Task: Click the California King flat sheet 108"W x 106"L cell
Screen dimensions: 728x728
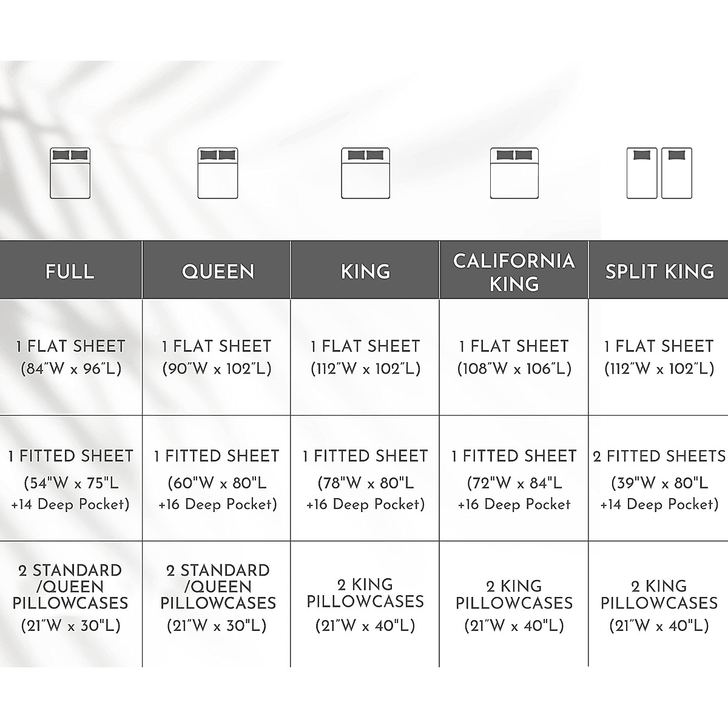Action: 514,357
